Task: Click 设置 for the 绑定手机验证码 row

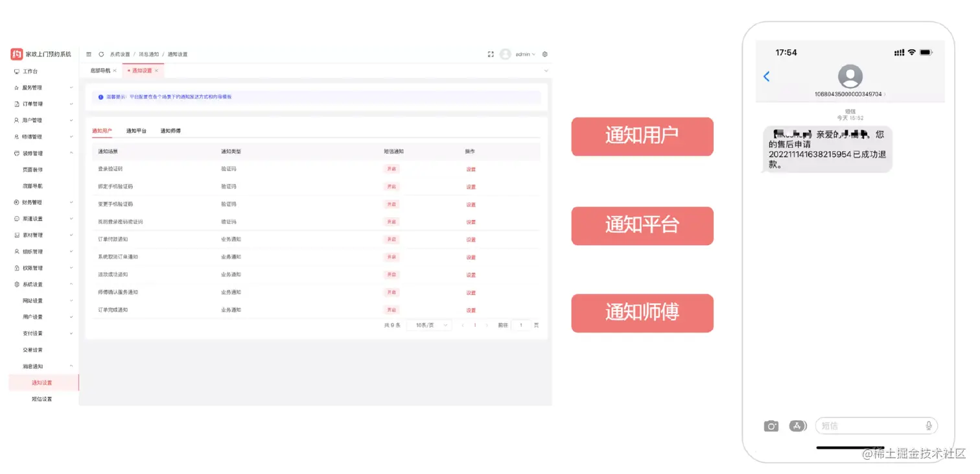Action: [x=471, y=187]
